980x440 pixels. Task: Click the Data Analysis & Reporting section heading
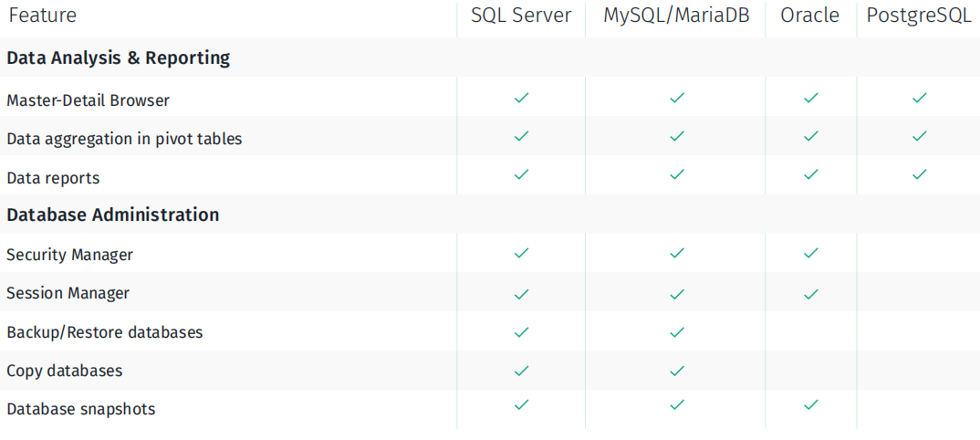(119, 58)
